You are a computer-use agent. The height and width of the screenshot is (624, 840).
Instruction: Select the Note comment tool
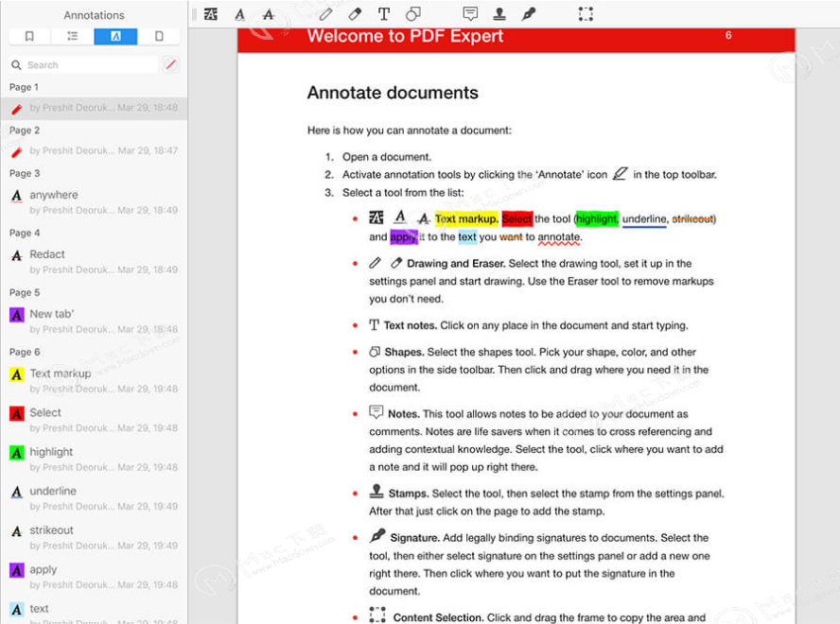click(x=470, y=14)
